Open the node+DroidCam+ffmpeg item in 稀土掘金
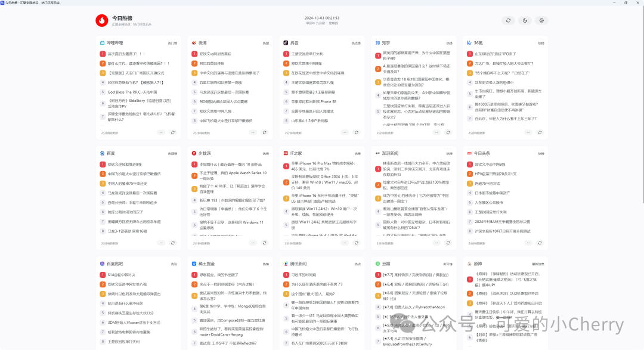 pos(232,332)
